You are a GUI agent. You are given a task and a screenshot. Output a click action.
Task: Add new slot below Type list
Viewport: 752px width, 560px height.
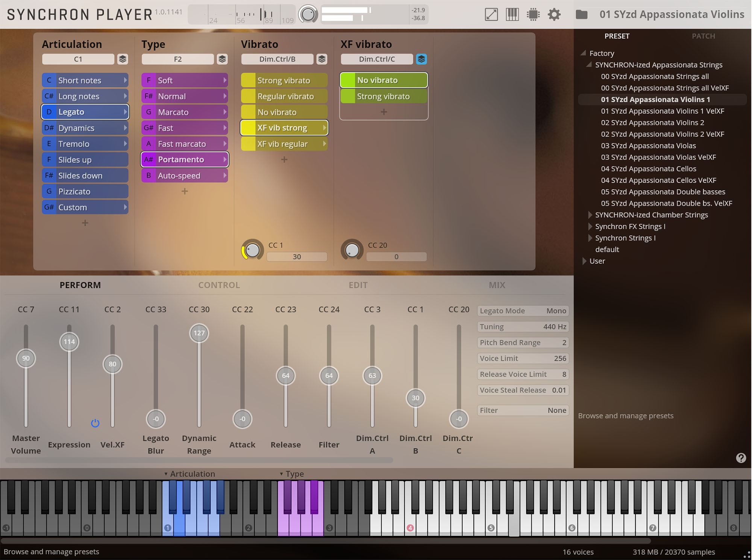point(185,191)
